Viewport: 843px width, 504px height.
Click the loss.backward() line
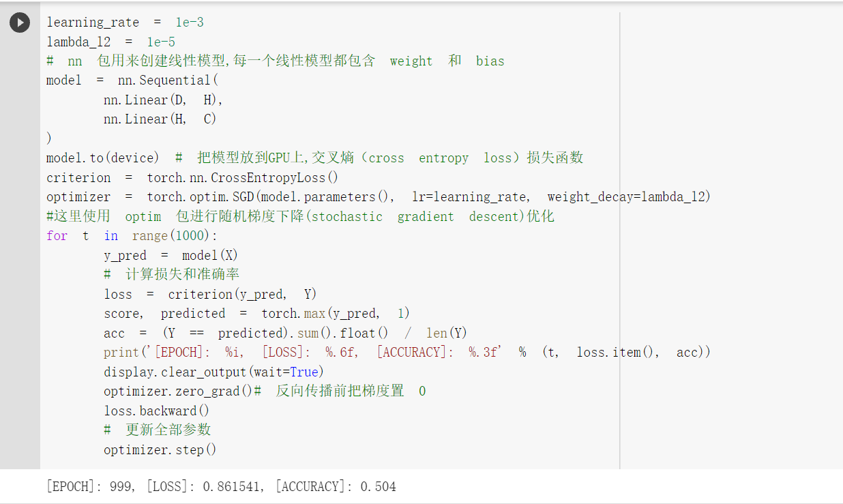point(157,411)
